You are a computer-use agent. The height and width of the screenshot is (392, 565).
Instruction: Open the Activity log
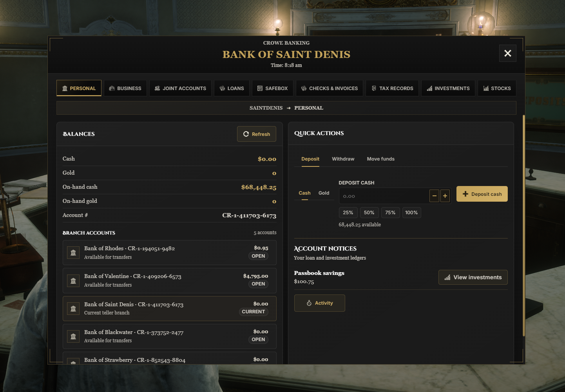click(320, 303)
